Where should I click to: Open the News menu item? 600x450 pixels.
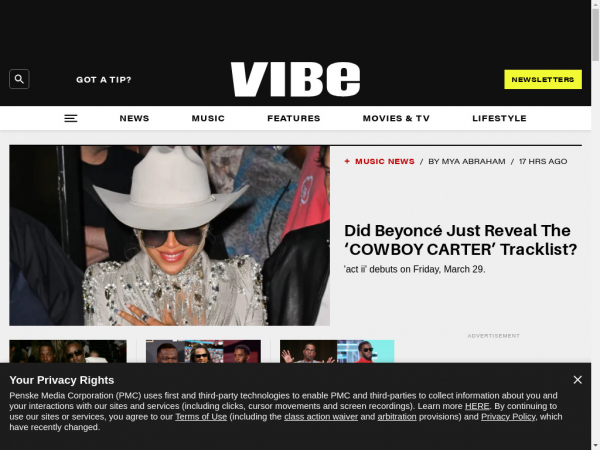tap(134, 118)
